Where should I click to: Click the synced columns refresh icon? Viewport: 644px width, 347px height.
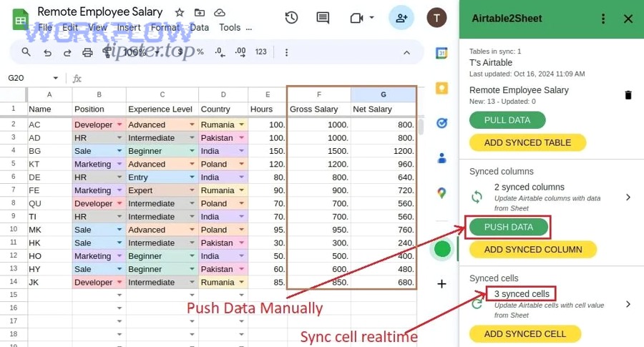pos(477,197)
